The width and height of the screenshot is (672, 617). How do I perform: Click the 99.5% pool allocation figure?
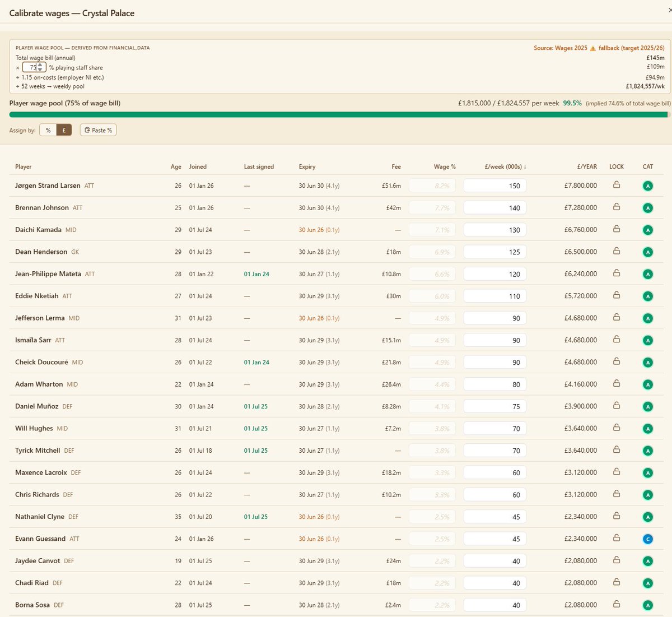click(572, 103)
